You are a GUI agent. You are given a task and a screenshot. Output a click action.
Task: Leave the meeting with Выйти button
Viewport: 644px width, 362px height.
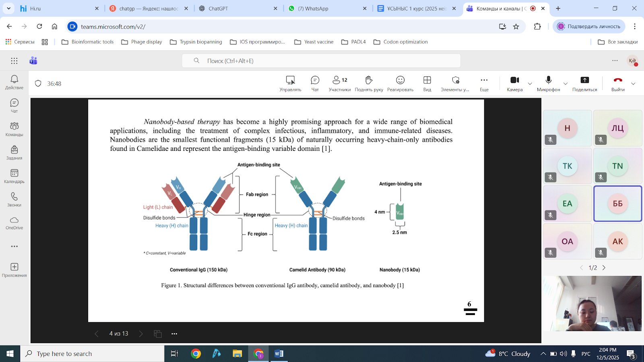(618, 83)
